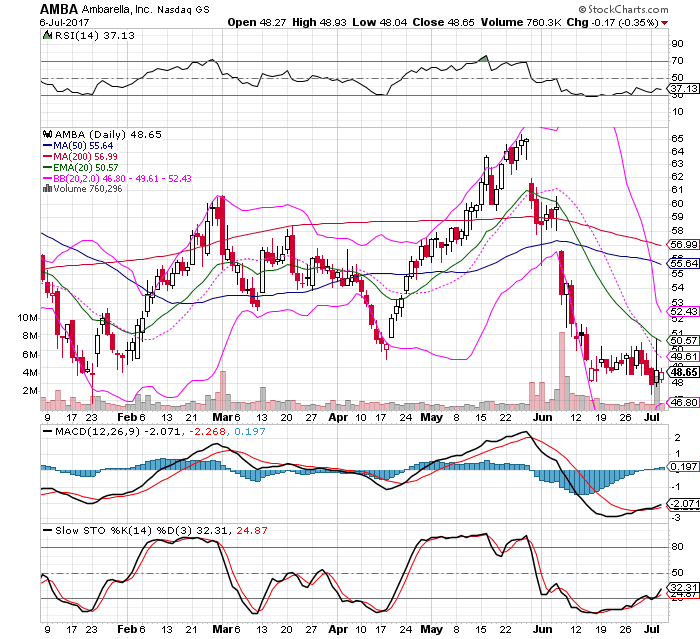Image resolution: width=700 pixels, height=639 pixels.
Task: Click the volume bars icon in legend
Action: [x=47, y=188]
